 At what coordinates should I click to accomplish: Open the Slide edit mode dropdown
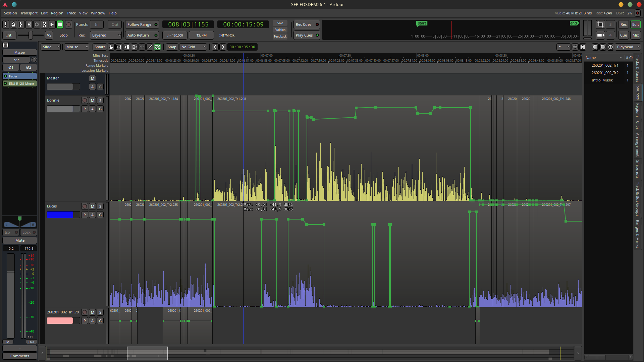coord(51,47)
